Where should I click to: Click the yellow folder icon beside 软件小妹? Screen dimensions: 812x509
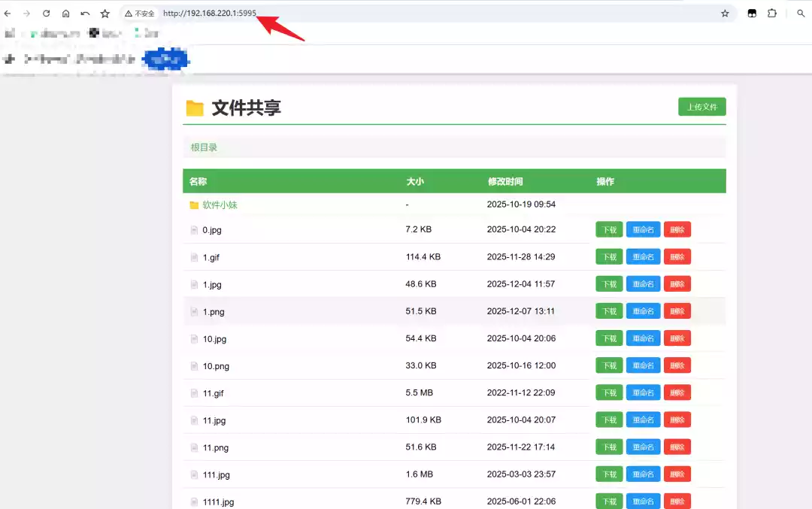(193, 203)
